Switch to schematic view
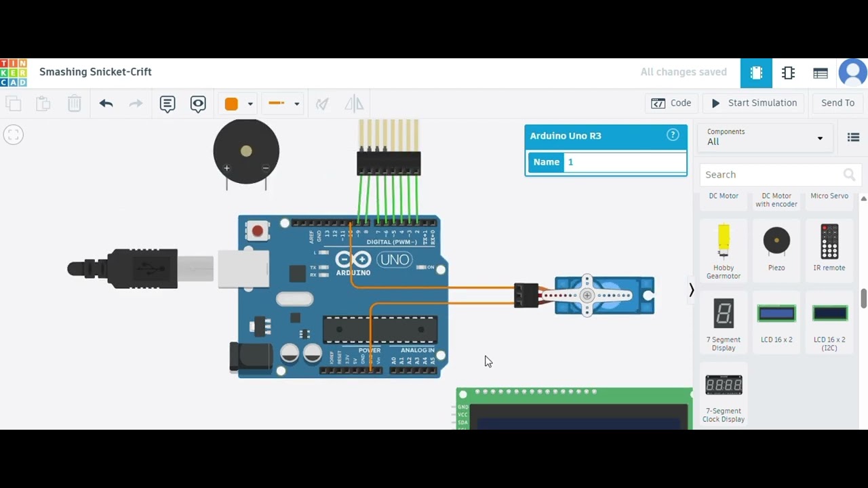Viewport: 868px width, 488px height. click(x=788, y=73)
